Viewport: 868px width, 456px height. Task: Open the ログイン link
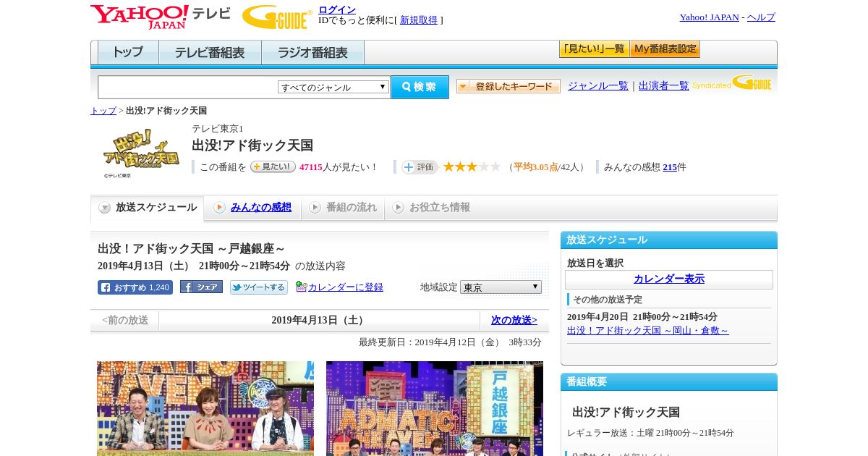click(x=337, y=9)
